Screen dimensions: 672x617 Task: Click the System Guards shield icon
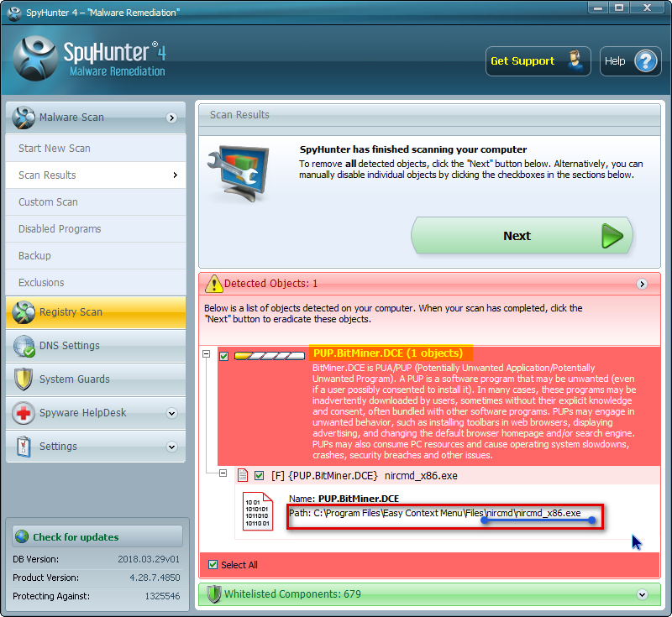click(24, 379)
